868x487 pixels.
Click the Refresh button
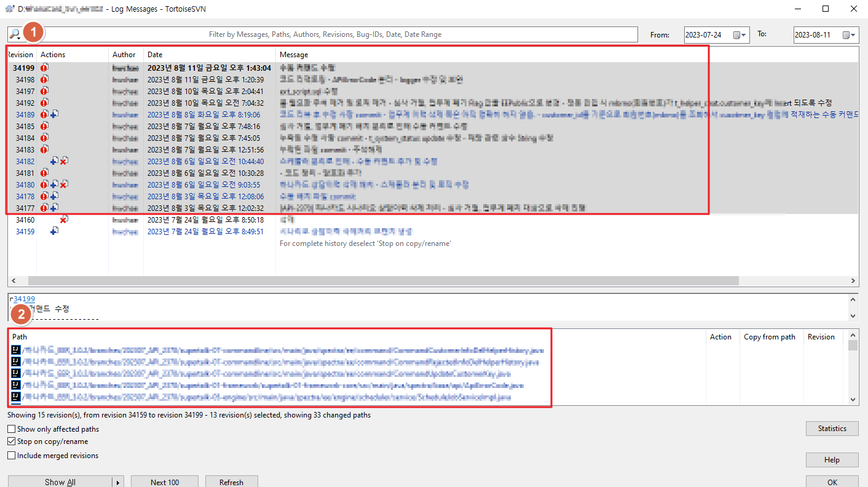point(231,481)
